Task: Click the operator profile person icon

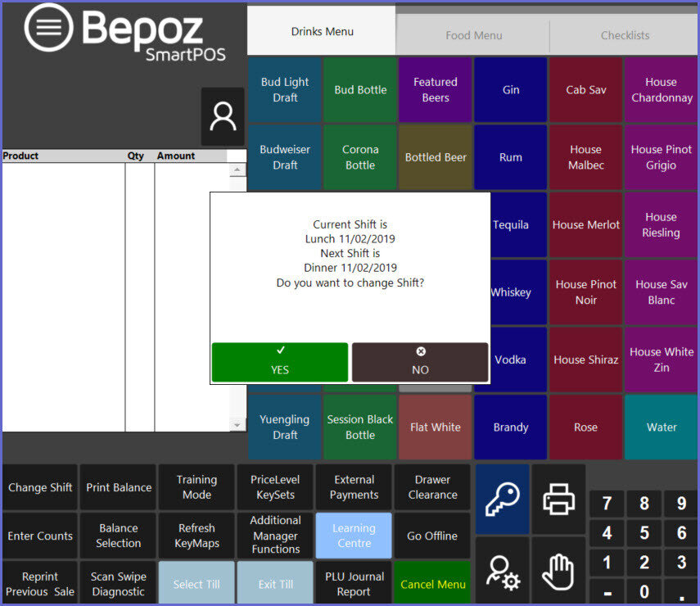Action: [223, 117]
